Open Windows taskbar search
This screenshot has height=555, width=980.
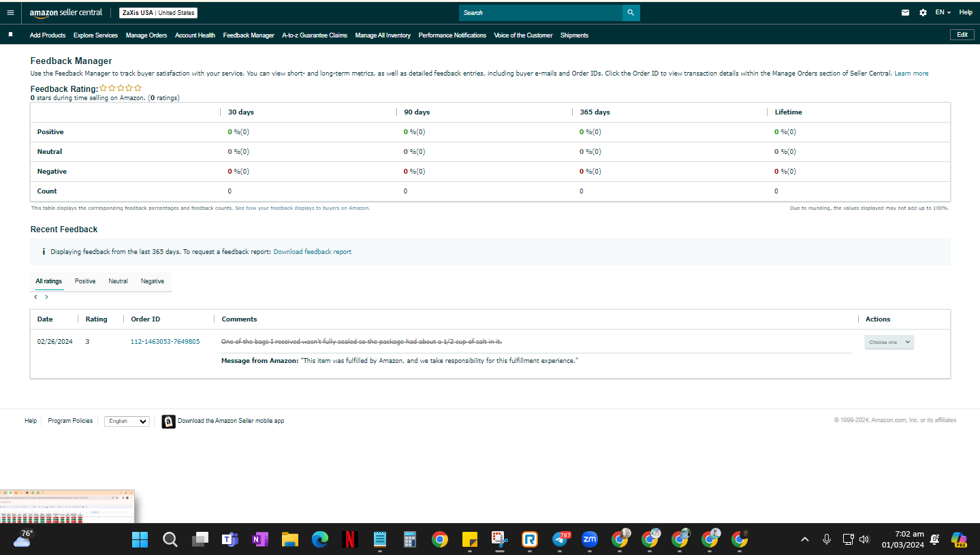[170, 540]
